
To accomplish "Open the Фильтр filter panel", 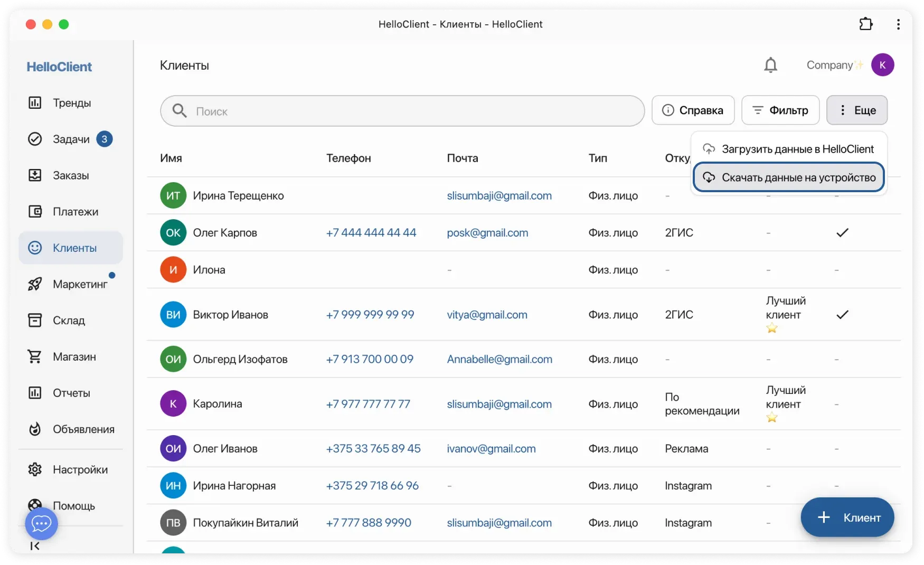I will [x=780, y=110].
